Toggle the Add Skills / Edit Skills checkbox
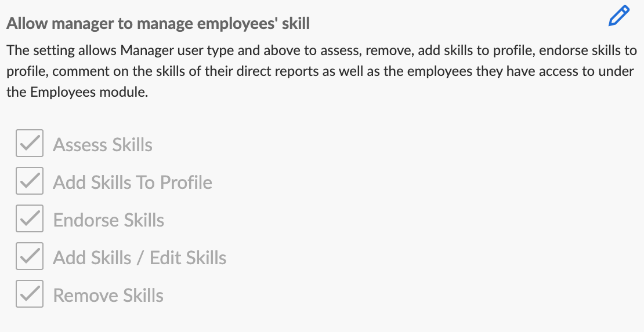The width and height of the screenshot is (644, 332). 30,257
